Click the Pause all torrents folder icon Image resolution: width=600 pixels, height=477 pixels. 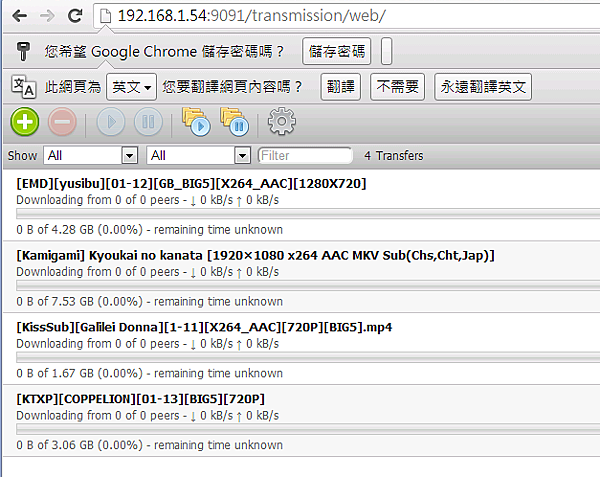(234, 122)
